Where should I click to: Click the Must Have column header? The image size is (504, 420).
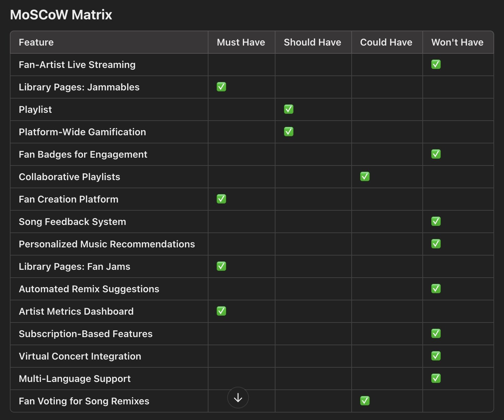pos(241,42)
